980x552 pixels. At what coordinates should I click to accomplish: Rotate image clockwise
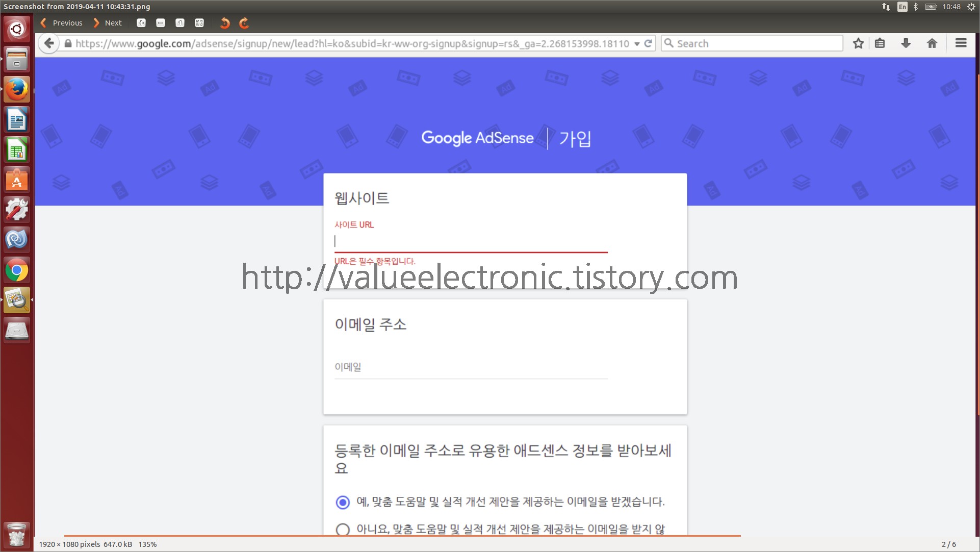tap(244, 23)
